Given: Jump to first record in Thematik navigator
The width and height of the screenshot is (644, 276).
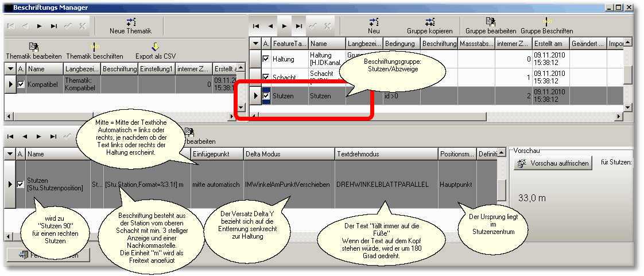Looking at the screenshot, I should pyautogui.click(x=11, y=26).
